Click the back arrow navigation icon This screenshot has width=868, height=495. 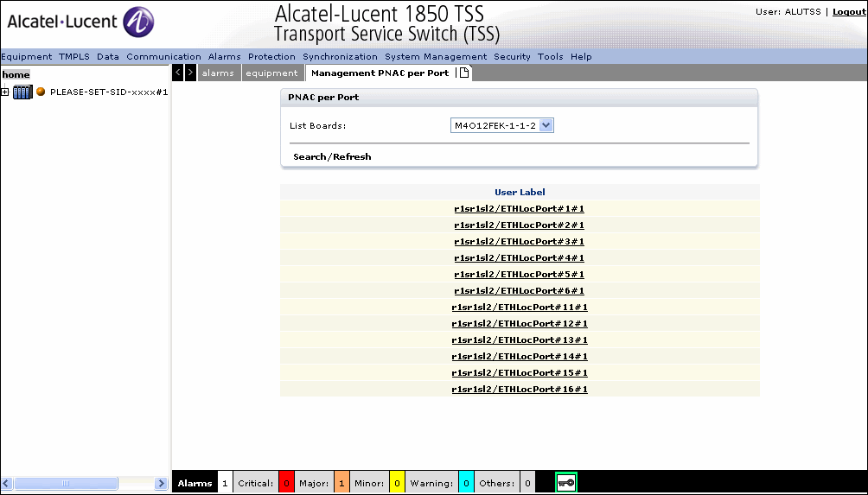(x=178, y=73)
